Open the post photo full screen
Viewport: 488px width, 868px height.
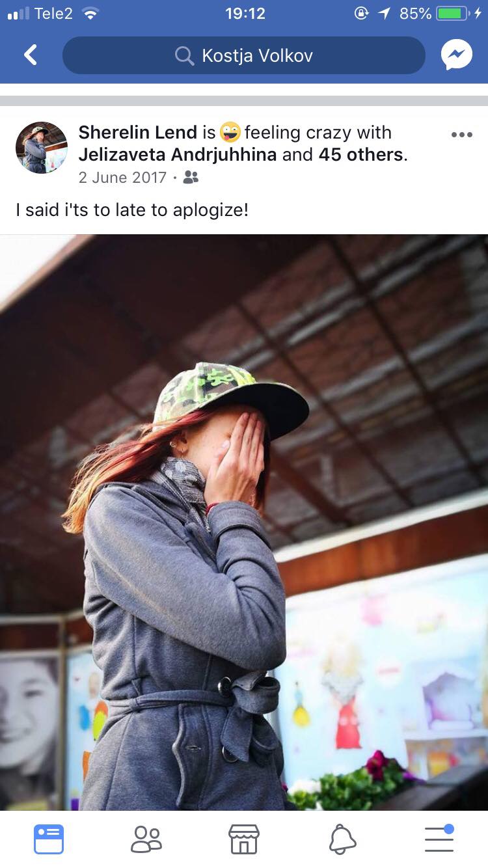(244, 522)
